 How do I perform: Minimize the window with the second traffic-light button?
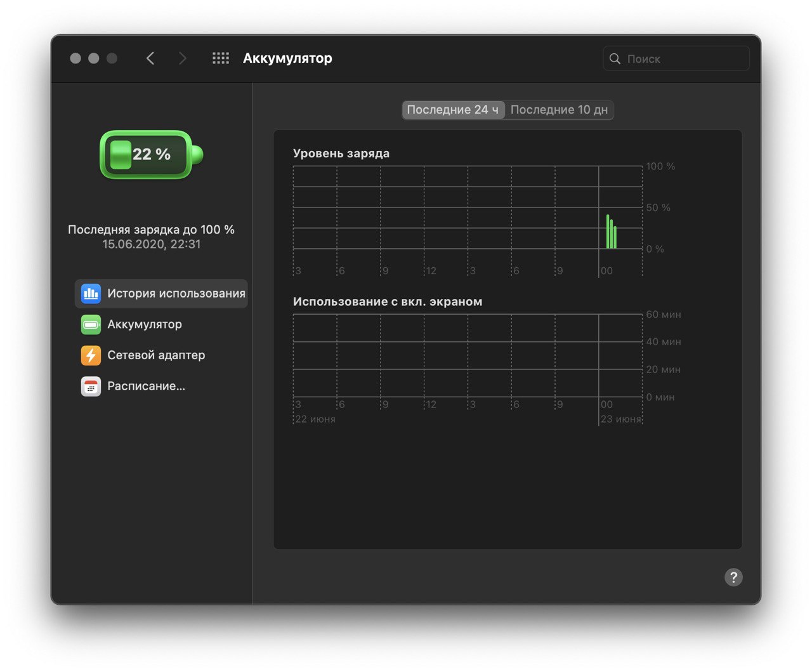tap(94, 58)
